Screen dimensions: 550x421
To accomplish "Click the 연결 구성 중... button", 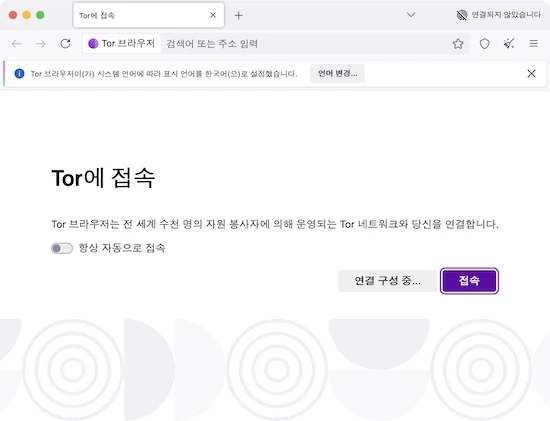I will 388,281.
